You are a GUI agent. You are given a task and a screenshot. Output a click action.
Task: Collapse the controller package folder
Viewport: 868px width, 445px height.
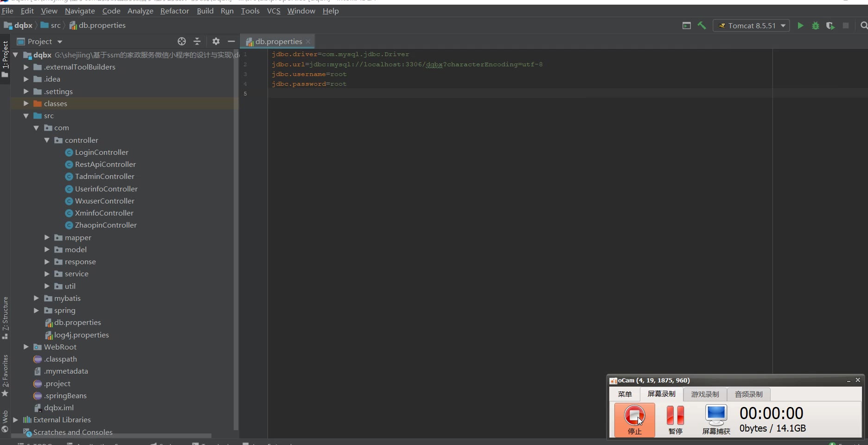tap(47, 140)
